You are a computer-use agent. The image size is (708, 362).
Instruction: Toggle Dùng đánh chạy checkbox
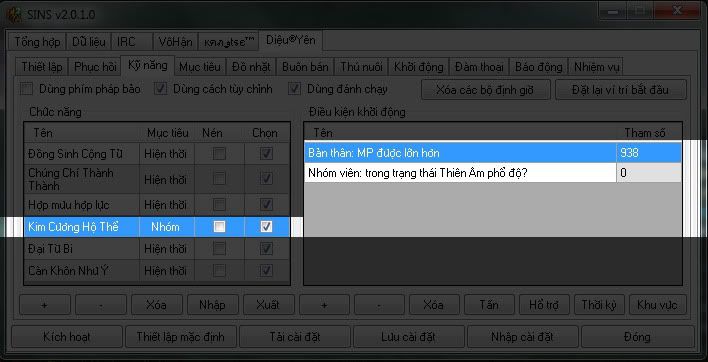[x=294, y=89]
